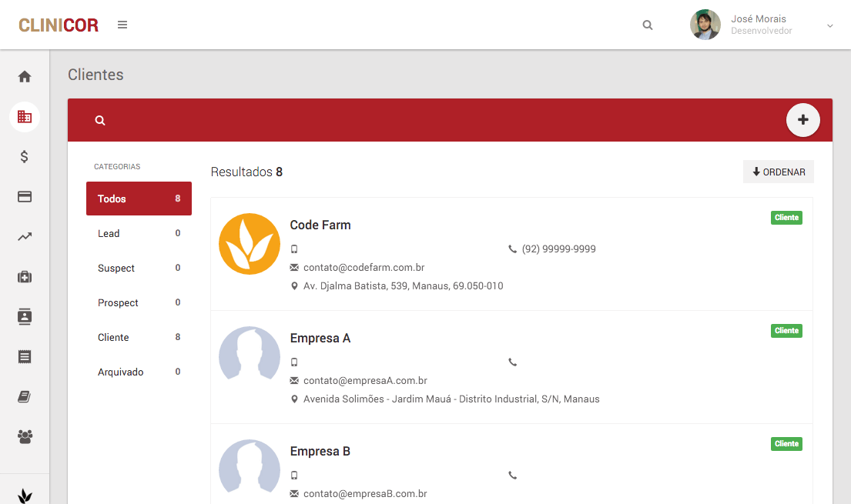Open the Empresa B client name
Viewport: 851px width, 504px height.
320,452
